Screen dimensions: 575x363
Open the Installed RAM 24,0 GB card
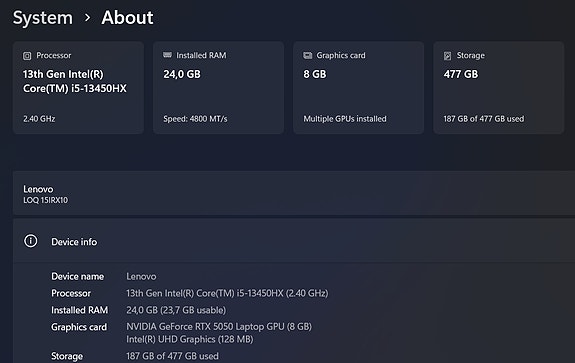point(218,88)
